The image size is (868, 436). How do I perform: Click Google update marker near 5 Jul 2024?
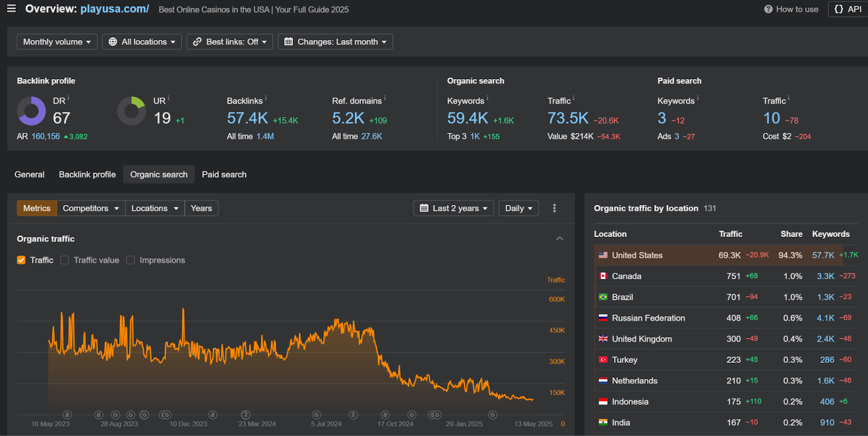pos(317,415)
